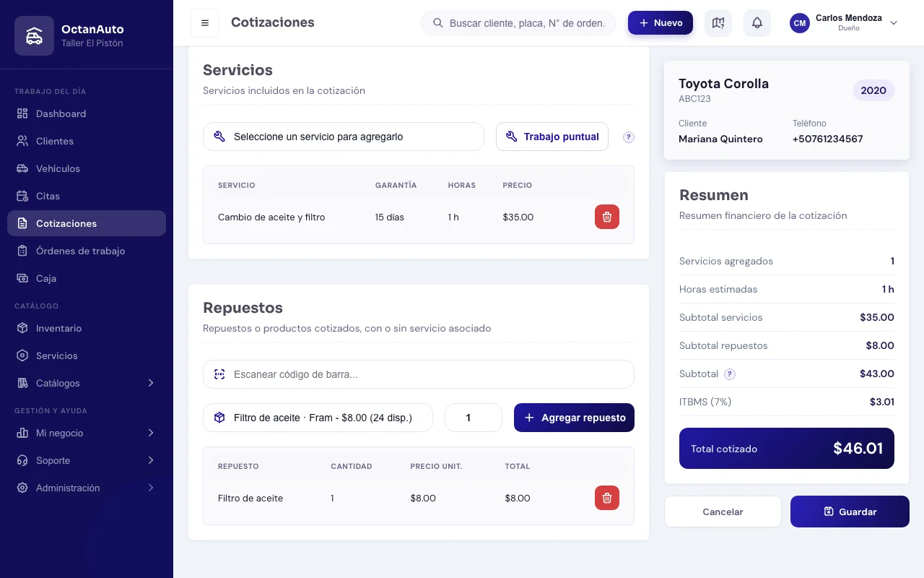Click the CM user avatar

click(x=800, y=23)
